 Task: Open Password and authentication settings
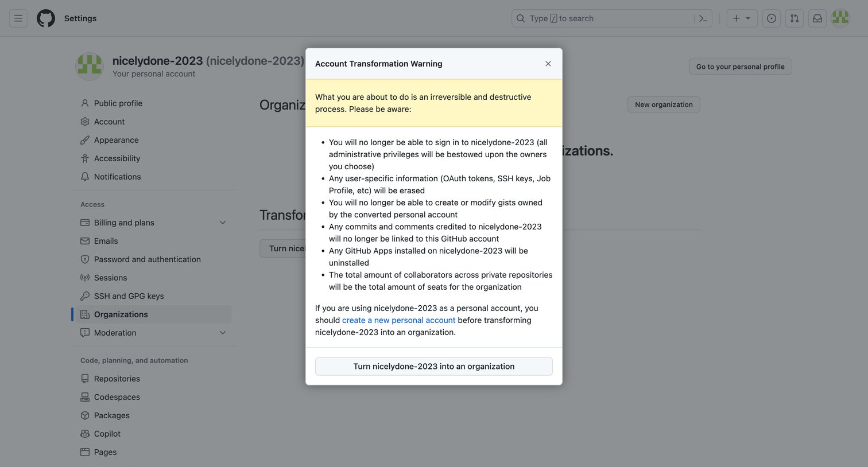tap(154, 259)
